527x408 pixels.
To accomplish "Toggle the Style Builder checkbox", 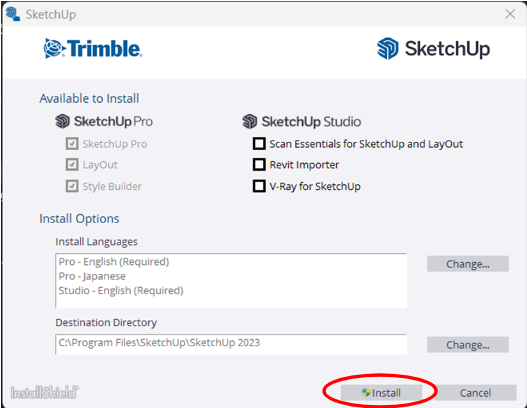I will coord(72,186).
